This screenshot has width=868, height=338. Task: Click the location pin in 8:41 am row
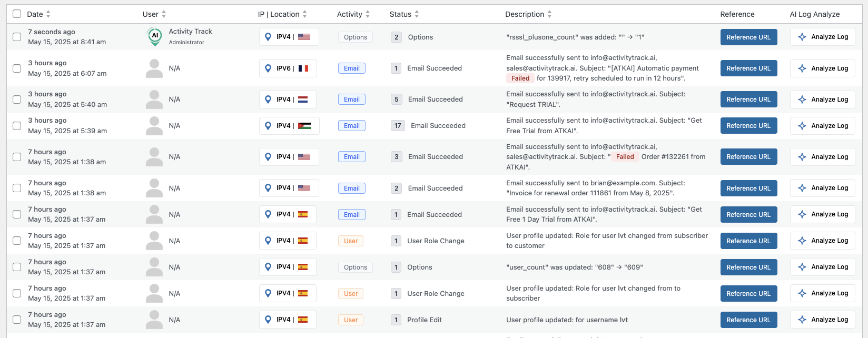point(268,37)
